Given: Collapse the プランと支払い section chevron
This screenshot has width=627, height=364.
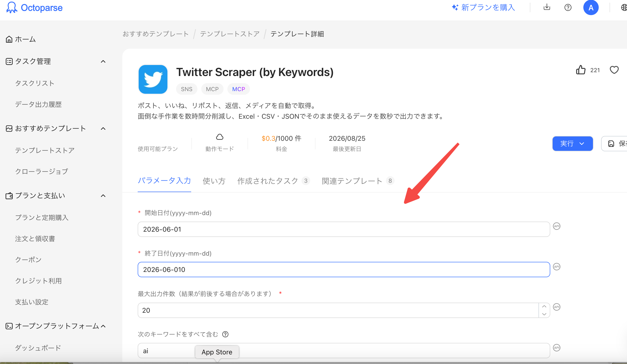Looking at the screenshot, I should pyautogui.click(x=103, y=196).
